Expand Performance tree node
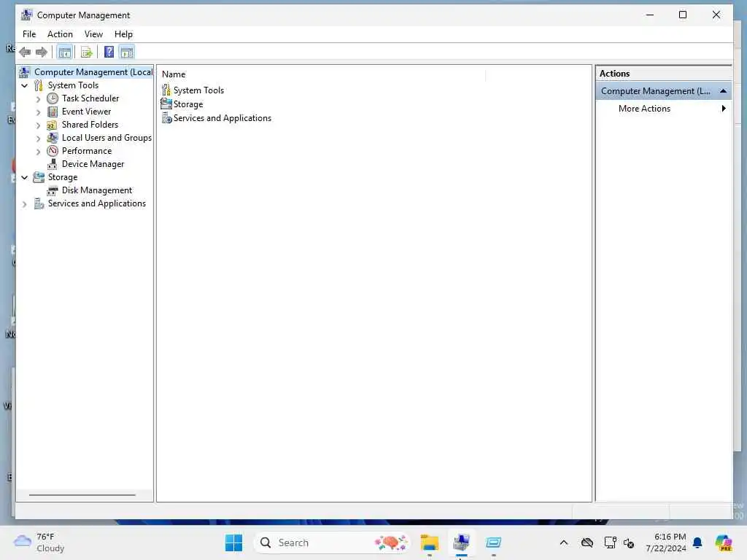This screenshot has width=747, height=560. click(39, 152)
